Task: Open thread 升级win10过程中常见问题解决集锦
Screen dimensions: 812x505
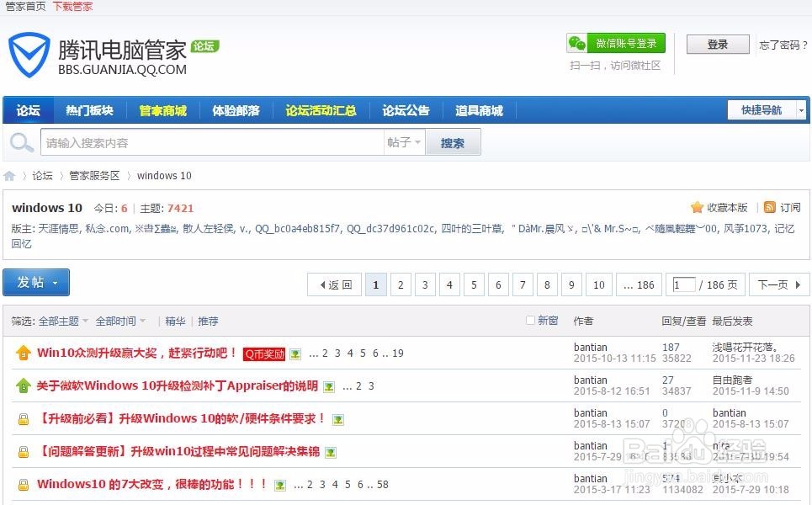Action: (178, 452)
